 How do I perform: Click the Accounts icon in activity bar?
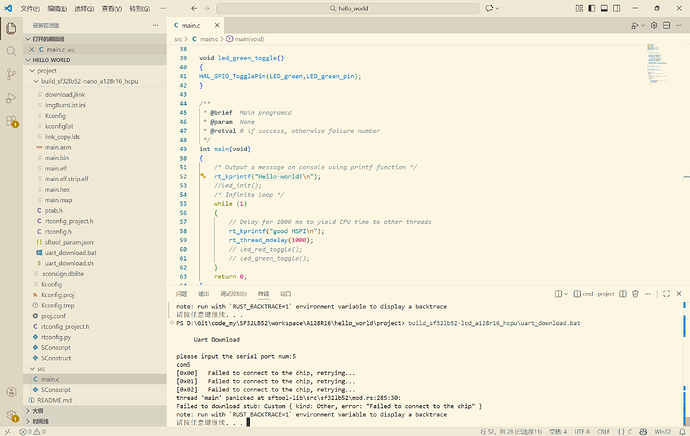(x=11, y=391)
